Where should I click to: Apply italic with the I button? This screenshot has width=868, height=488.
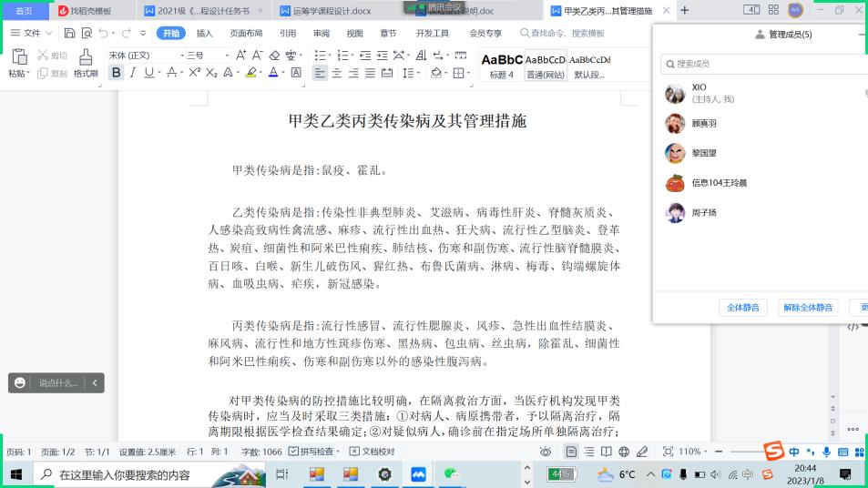[x=132, y=73]
